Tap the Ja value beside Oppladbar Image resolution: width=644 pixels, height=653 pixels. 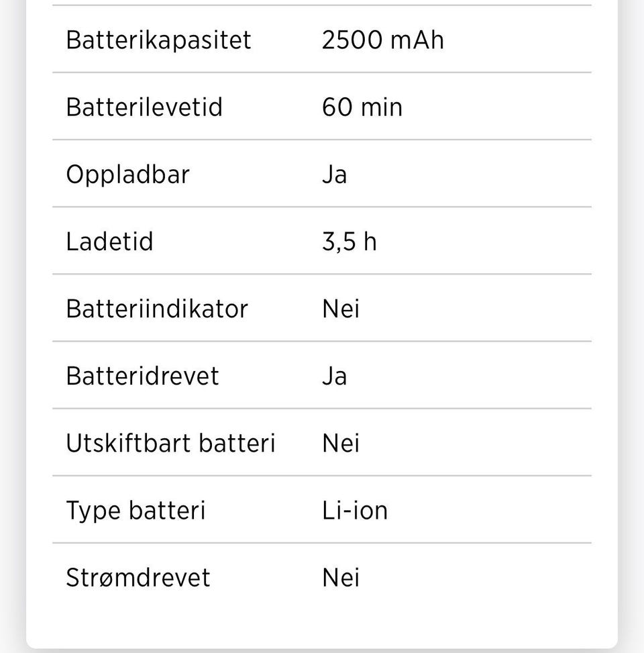(334, 174)
